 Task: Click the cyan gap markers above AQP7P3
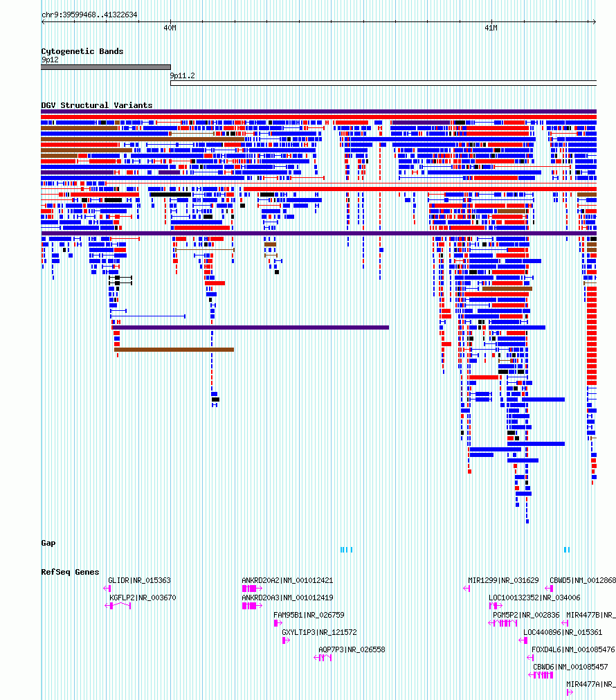pos(347,550)
